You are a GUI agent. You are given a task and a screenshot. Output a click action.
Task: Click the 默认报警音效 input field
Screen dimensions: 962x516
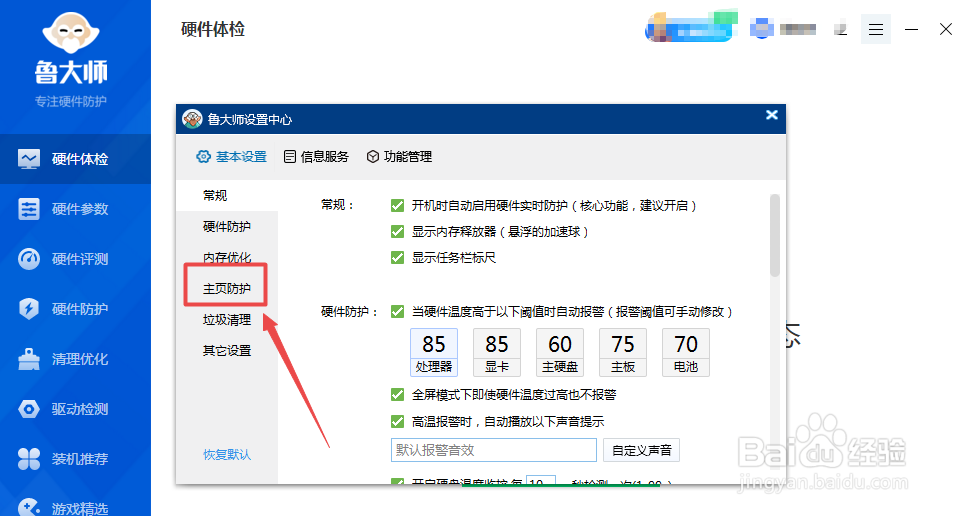click(x=494, y=450)
